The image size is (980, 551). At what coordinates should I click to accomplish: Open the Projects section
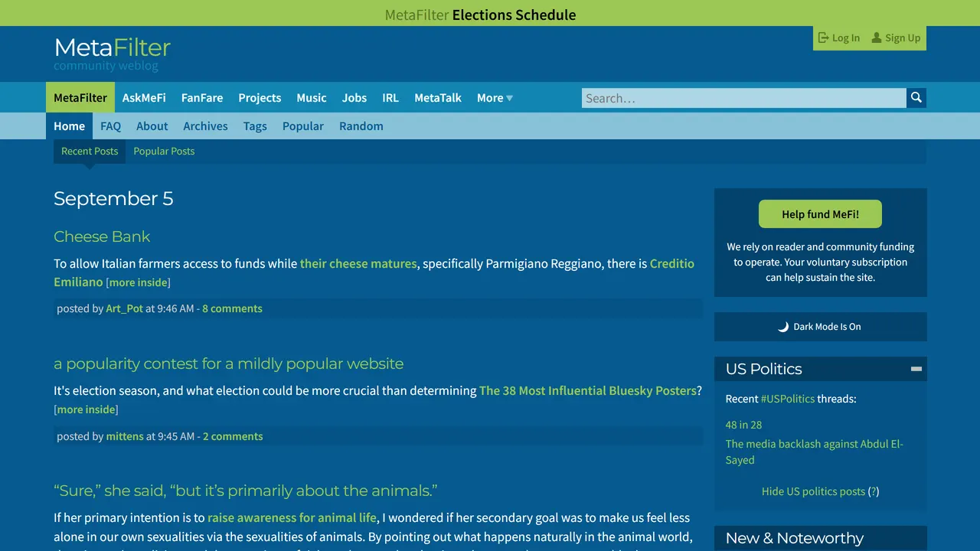click(x=260, y=98)
